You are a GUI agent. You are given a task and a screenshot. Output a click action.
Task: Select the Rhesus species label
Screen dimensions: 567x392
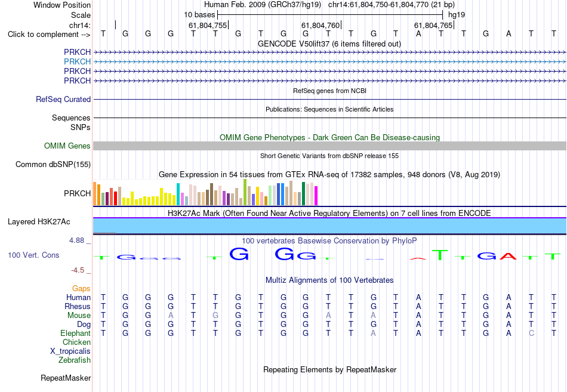pyautogui.click(x=78, y=306)
